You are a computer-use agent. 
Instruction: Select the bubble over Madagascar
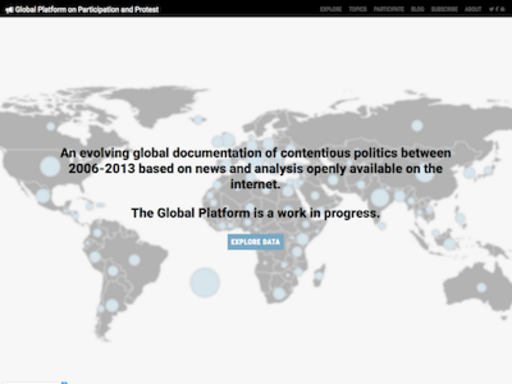319,276
